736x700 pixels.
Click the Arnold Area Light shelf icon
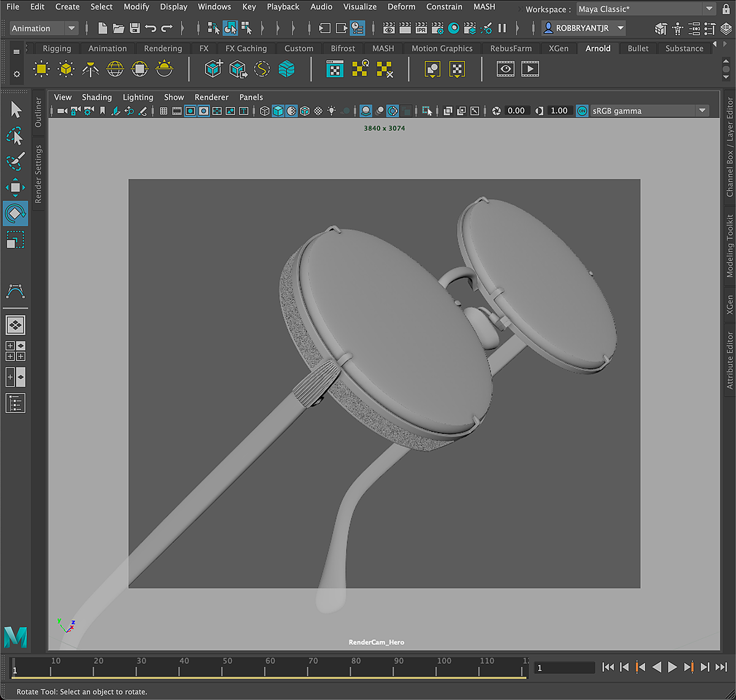point(41,69)
